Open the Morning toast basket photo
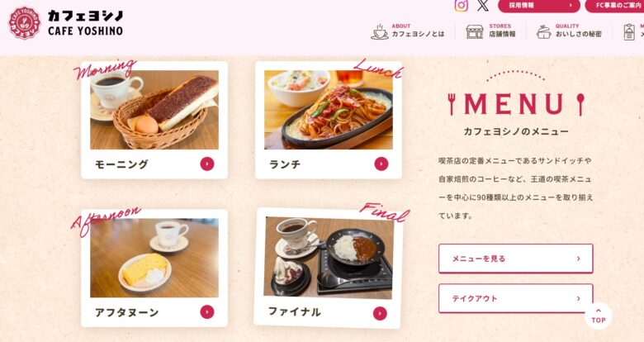This screenshot has width=644, height=342. (x=154, y=110)
